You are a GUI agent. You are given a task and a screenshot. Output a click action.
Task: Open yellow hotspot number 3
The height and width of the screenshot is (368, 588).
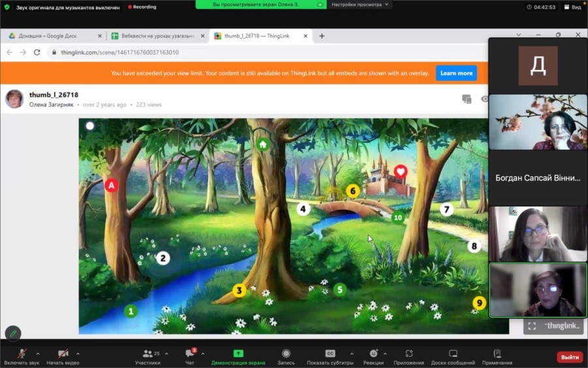[x=239, y=290]
